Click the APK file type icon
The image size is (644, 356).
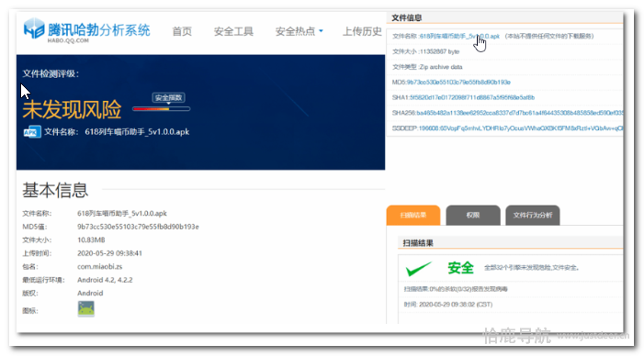(x=32, y=132)
